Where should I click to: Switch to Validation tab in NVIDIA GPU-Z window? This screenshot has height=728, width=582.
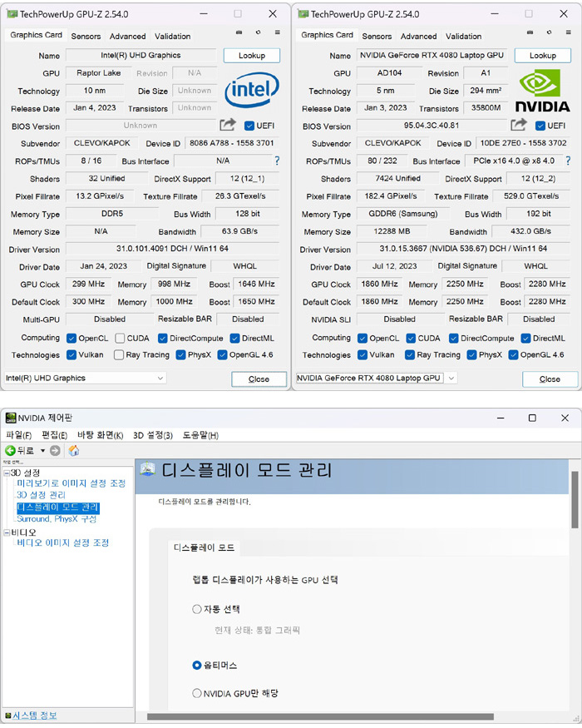[x=464, y=37]
